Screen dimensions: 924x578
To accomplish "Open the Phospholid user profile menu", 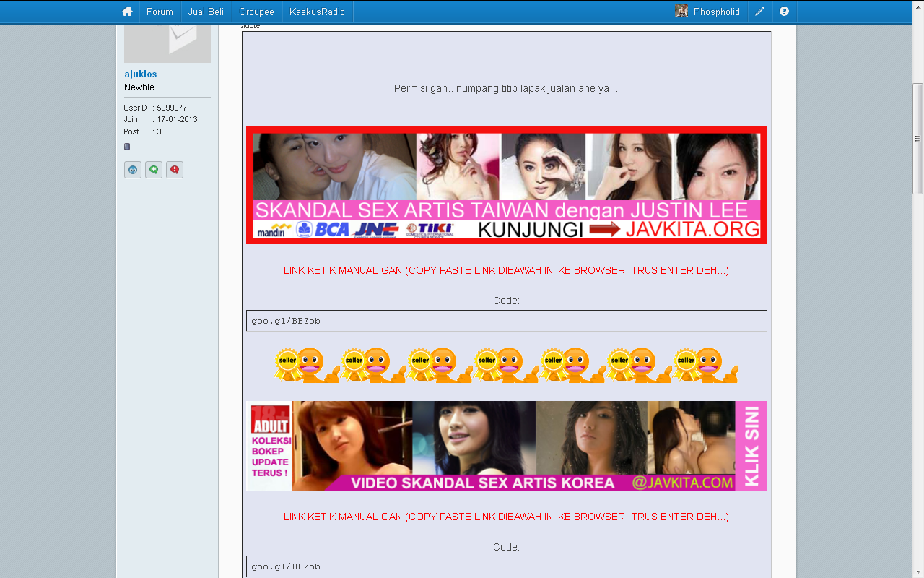I will coord(716,12).
